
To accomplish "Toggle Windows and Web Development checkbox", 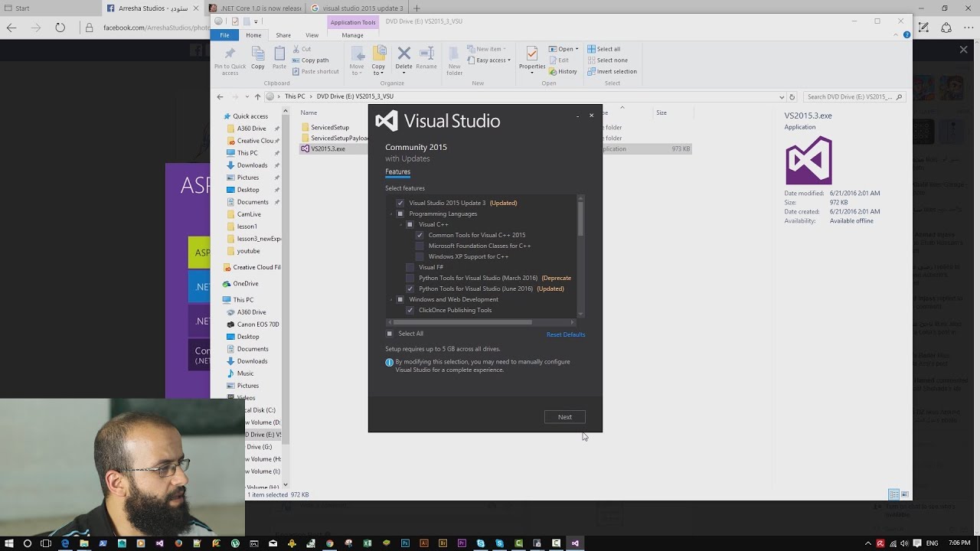I will coord(400,299).
